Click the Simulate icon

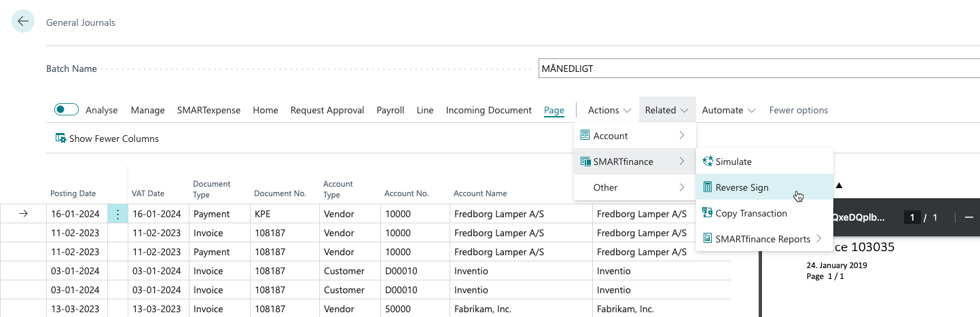pos(708,162)
